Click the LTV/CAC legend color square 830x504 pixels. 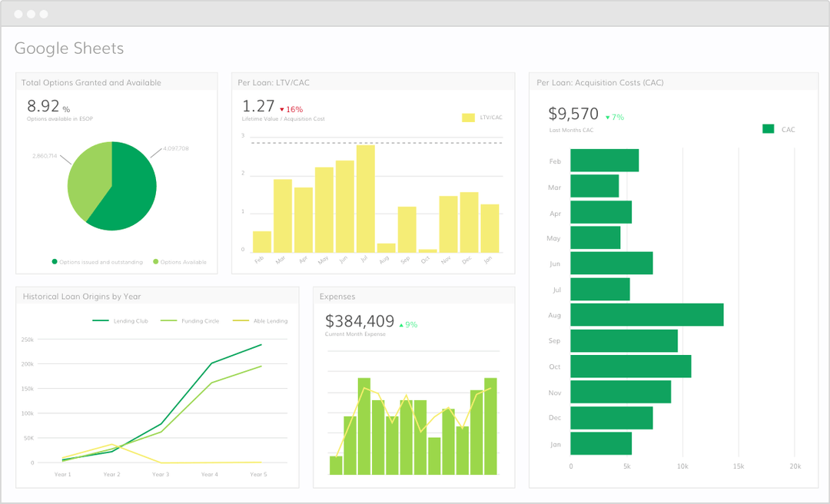(467, 118)
